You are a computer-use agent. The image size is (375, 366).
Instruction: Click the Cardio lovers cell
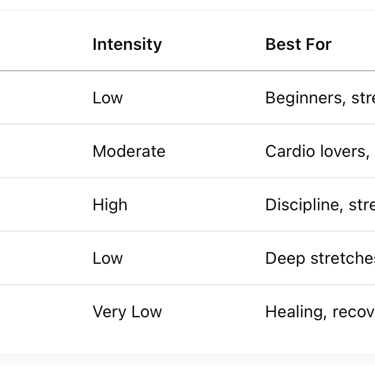click(320, 151)
